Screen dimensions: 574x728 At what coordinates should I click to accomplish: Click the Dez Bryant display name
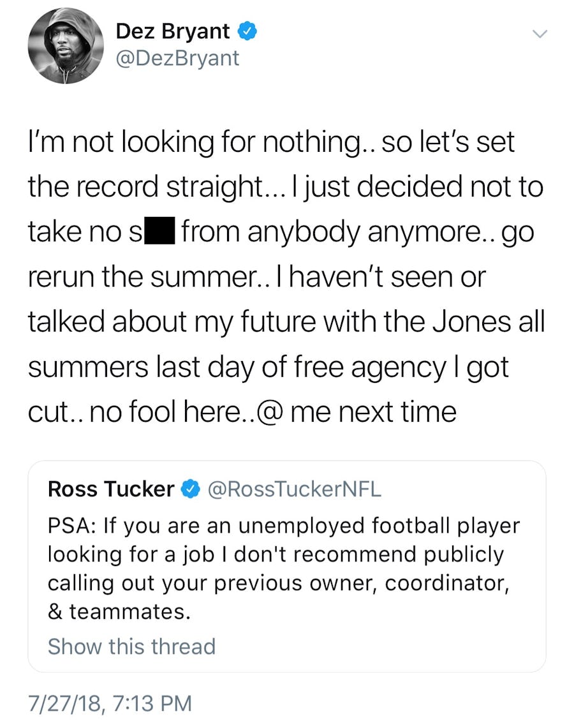point(173,31)
